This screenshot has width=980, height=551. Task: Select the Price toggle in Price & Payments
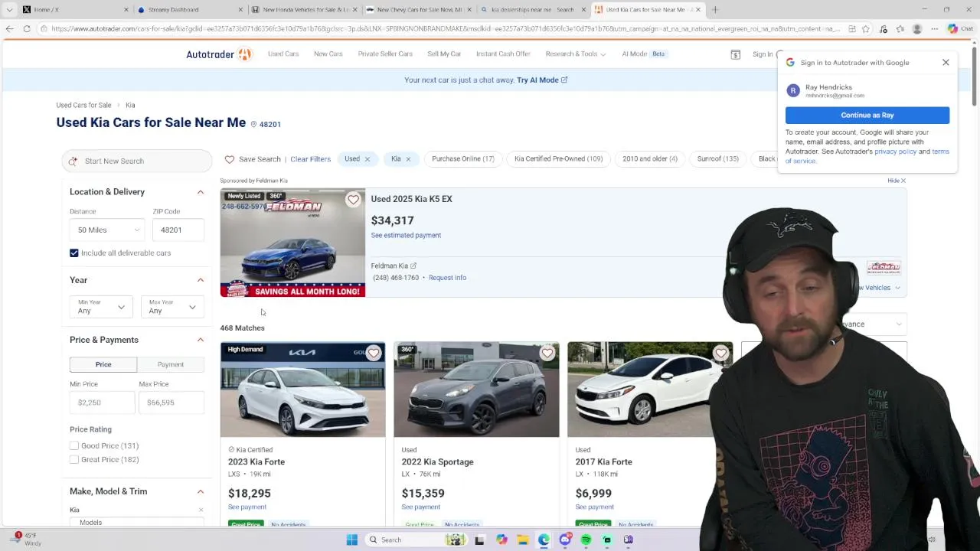click(x=103, y=364)
